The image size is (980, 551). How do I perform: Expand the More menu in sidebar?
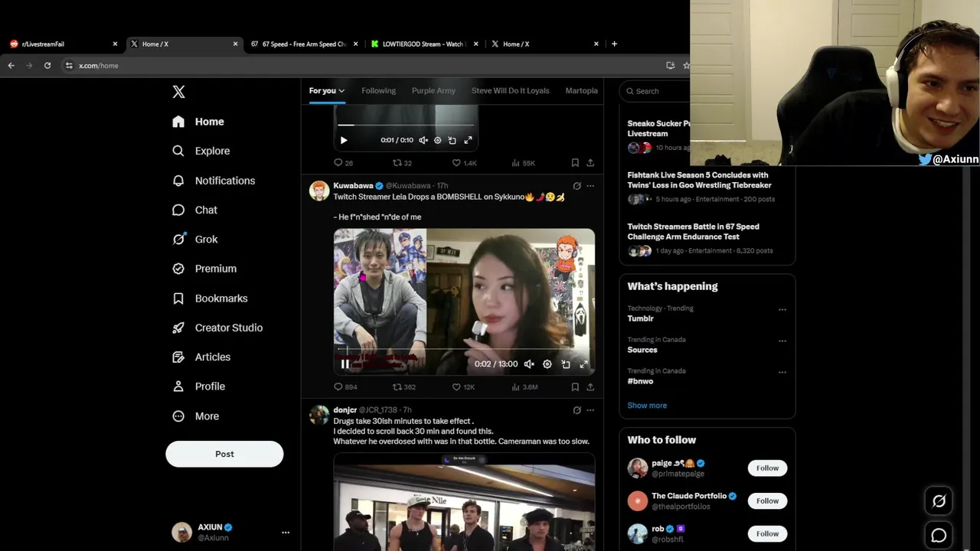(195, 416)
